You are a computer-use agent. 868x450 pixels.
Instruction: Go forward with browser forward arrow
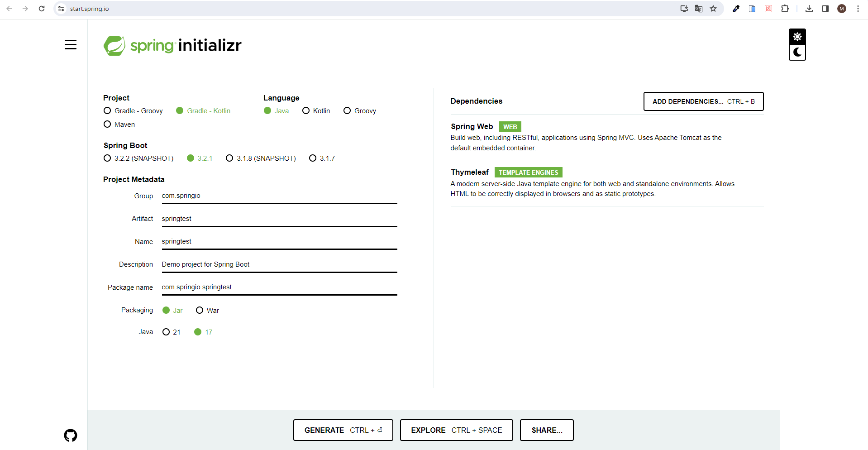25,9
